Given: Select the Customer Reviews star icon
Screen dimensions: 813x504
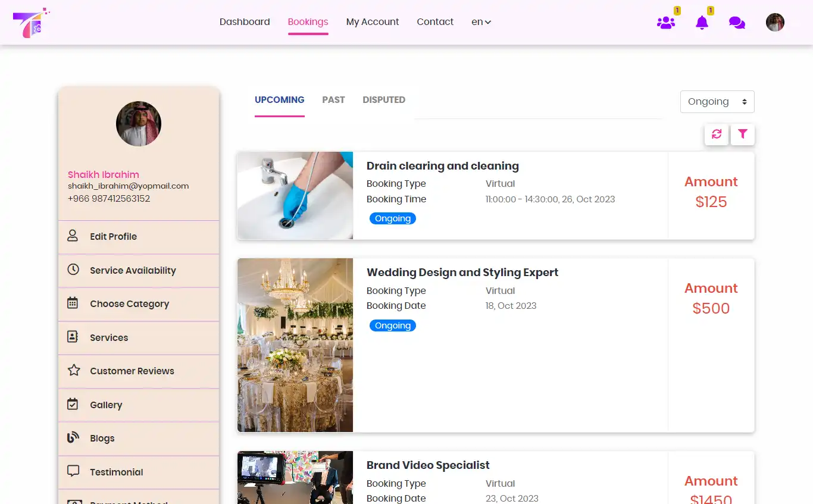Looking at the screenshot, I should [73, 371].
